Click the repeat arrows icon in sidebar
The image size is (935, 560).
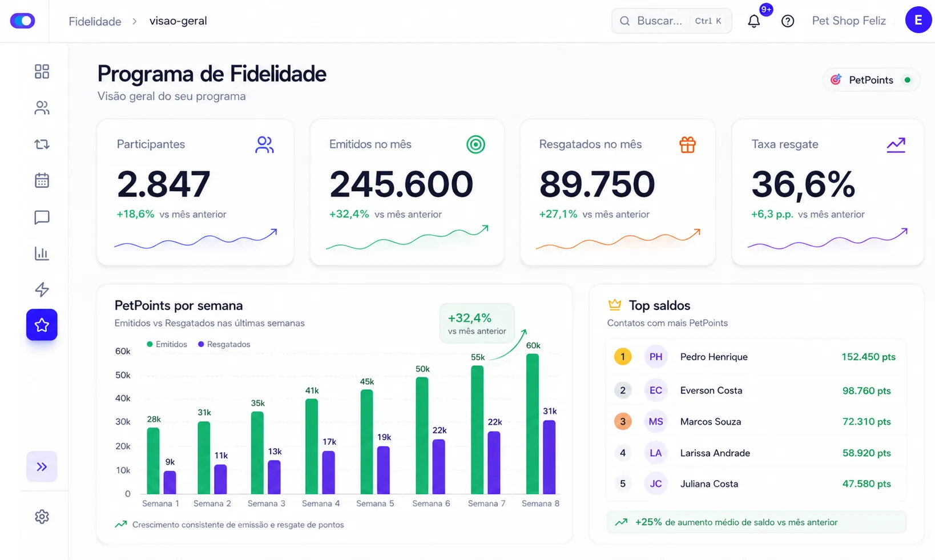42,144
